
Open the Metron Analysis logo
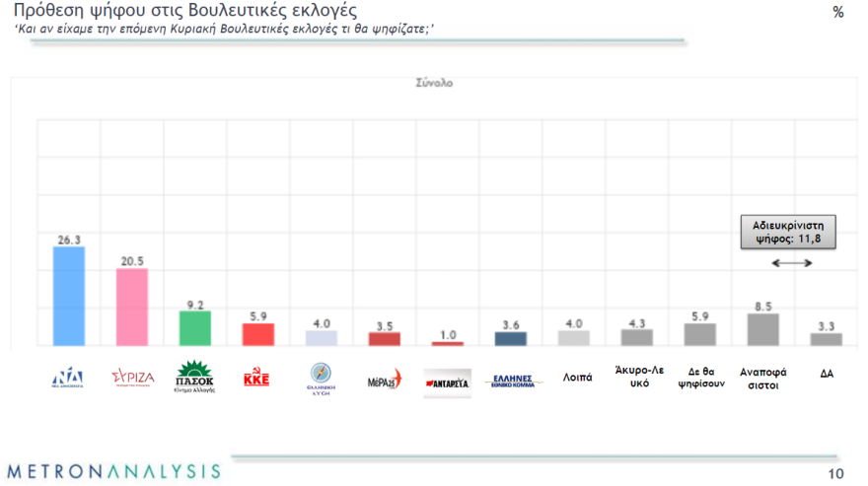point(112,470)
